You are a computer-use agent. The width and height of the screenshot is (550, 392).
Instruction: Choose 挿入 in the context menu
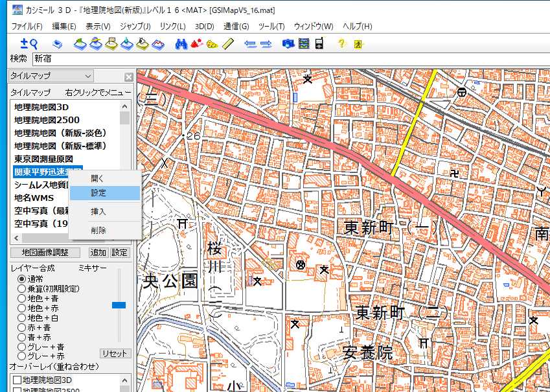click(105, 212)
